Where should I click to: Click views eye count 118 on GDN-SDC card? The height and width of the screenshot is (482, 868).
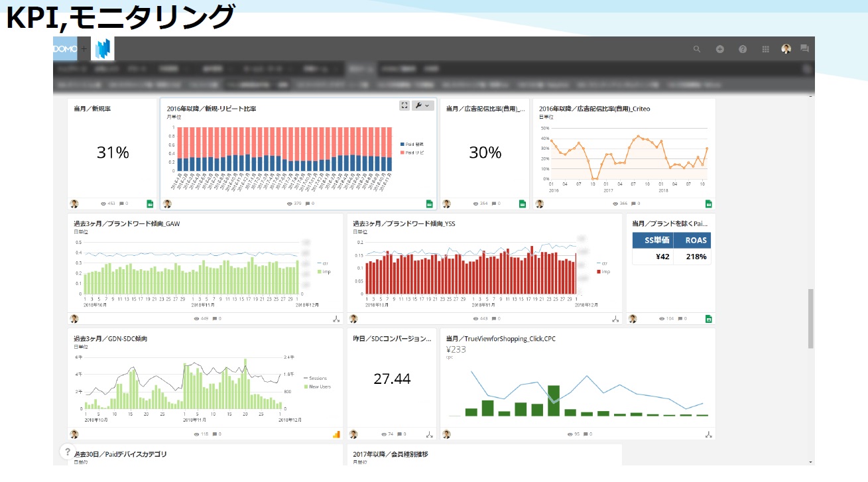pos(202,434)
